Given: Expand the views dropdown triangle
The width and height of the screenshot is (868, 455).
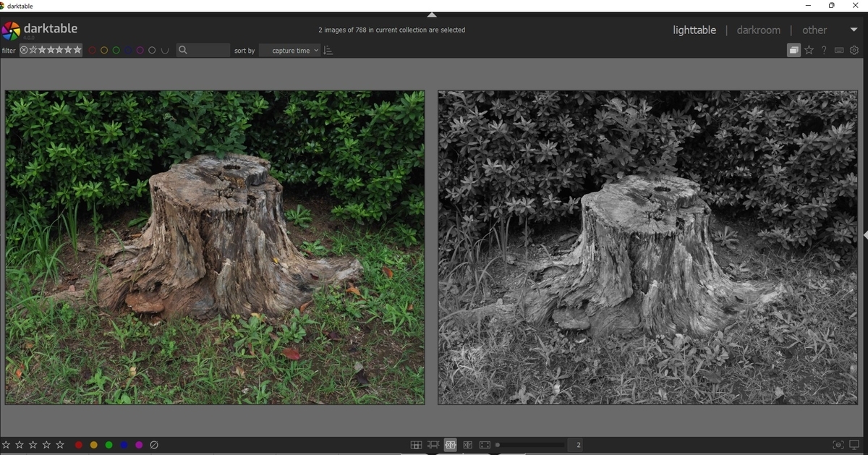Looking at the screenshot, I should [853, 30].
